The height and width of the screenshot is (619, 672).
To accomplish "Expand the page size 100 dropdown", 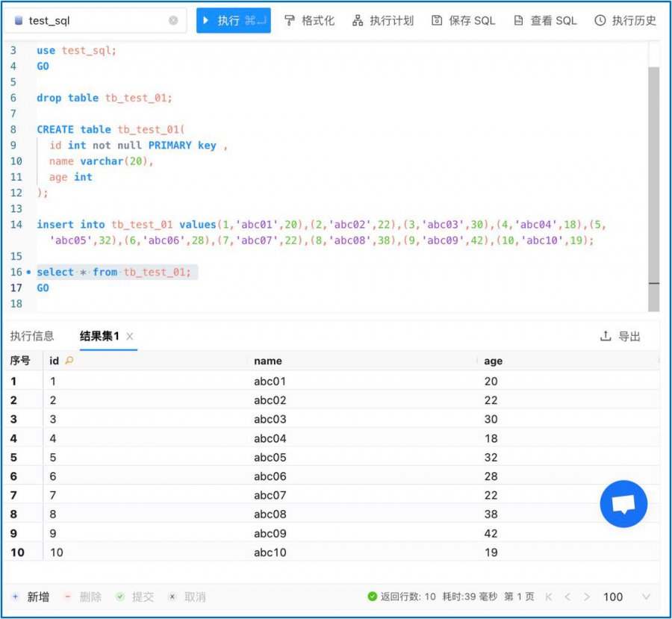I will click(x=646, y=597).
